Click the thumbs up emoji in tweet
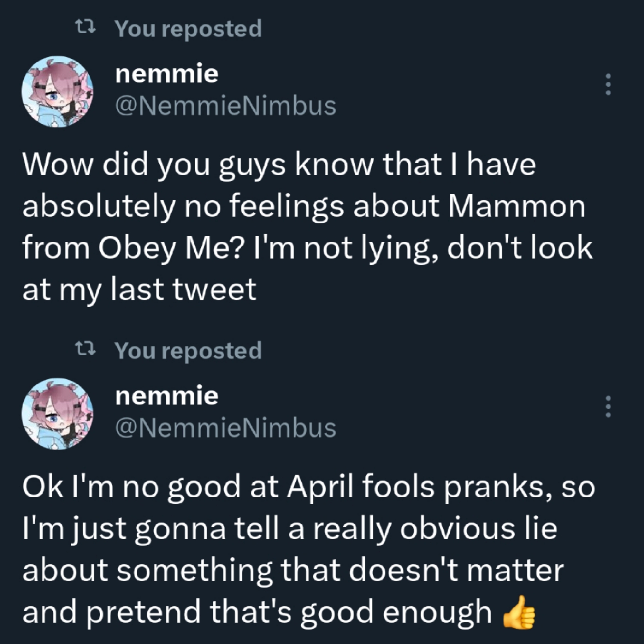Image resolution: width=644 pixels, height=644 pixels. 519,613
